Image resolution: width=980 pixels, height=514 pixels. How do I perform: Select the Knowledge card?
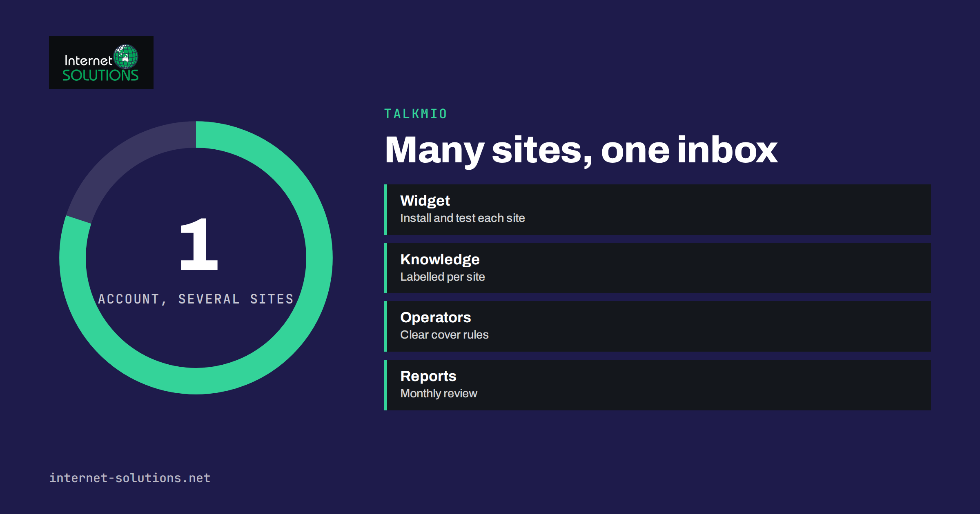click(x=657, y=268)
